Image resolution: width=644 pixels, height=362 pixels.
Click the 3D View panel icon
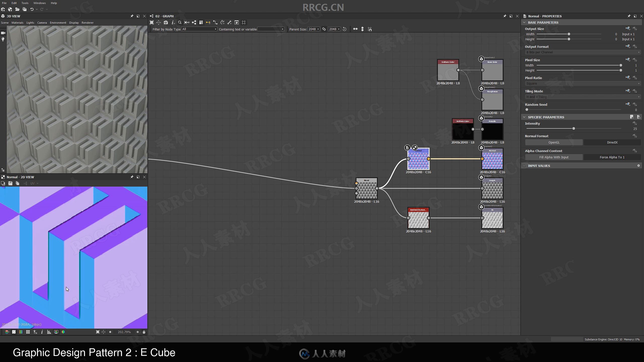pos(4,16)
